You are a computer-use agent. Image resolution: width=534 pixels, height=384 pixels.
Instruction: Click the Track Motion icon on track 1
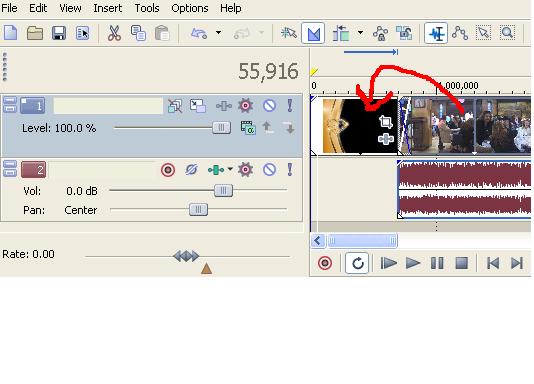point(198,106)
